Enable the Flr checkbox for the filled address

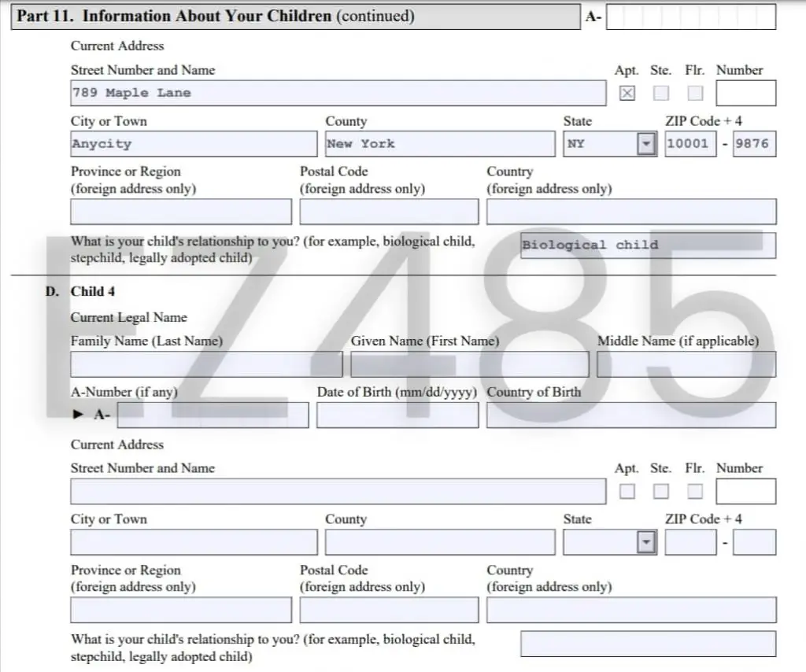pos(695,93)
